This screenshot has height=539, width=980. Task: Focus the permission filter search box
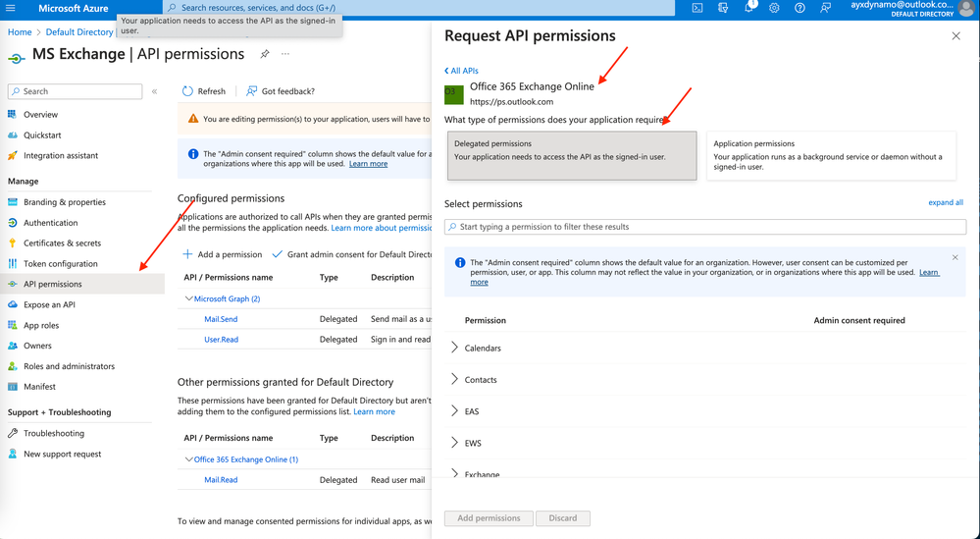point(705,227)
